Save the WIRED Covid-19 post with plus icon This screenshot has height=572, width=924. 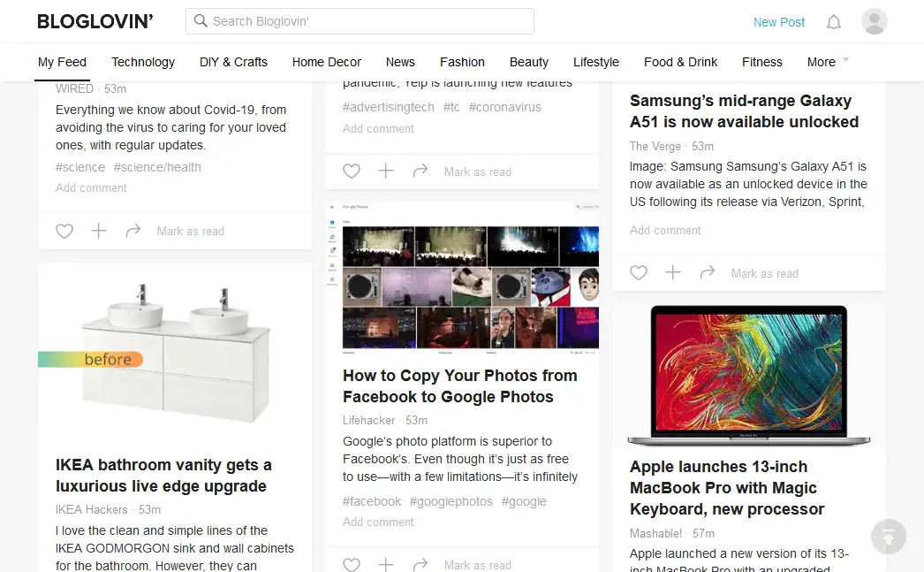tap(99, 231)
